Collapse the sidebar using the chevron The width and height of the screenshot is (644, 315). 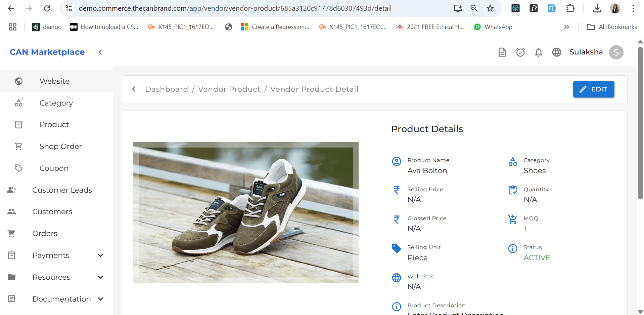[100, 52]
